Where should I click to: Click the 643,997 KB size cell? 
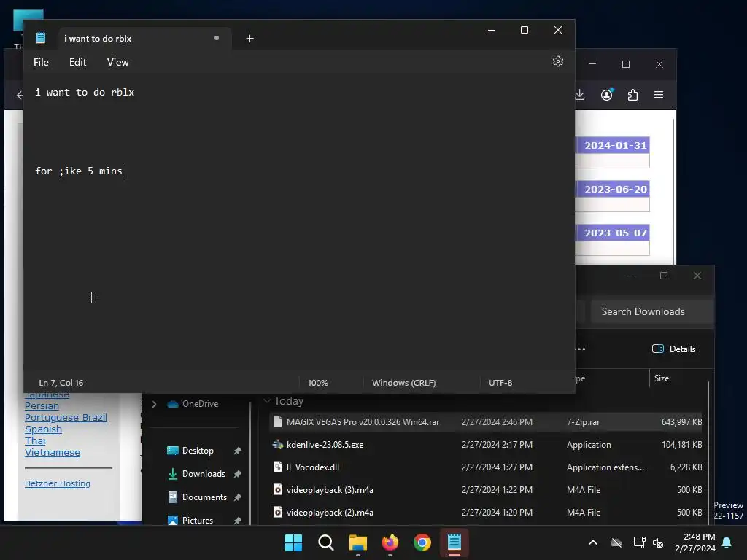[x=681, y=422]
